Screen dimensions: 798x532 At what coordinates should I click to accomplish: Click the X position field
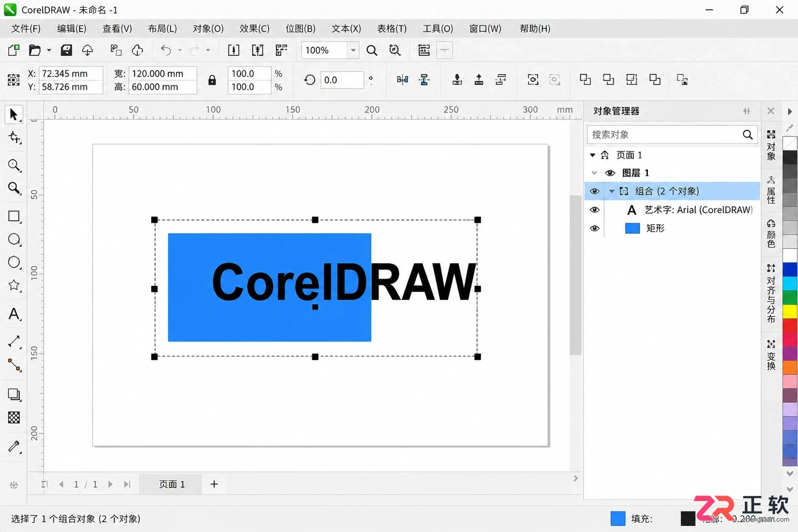71,74
